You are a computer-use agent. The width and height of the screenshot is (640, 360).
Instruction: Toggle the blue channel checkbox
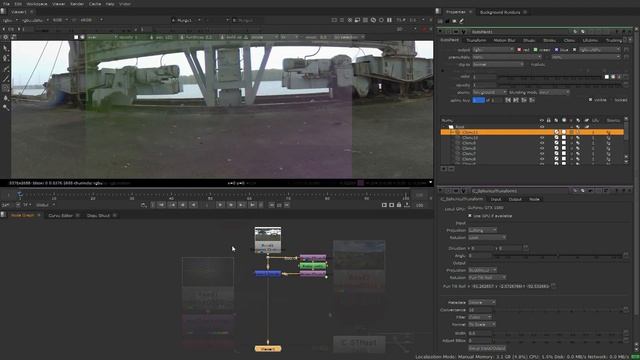[556, 50]
